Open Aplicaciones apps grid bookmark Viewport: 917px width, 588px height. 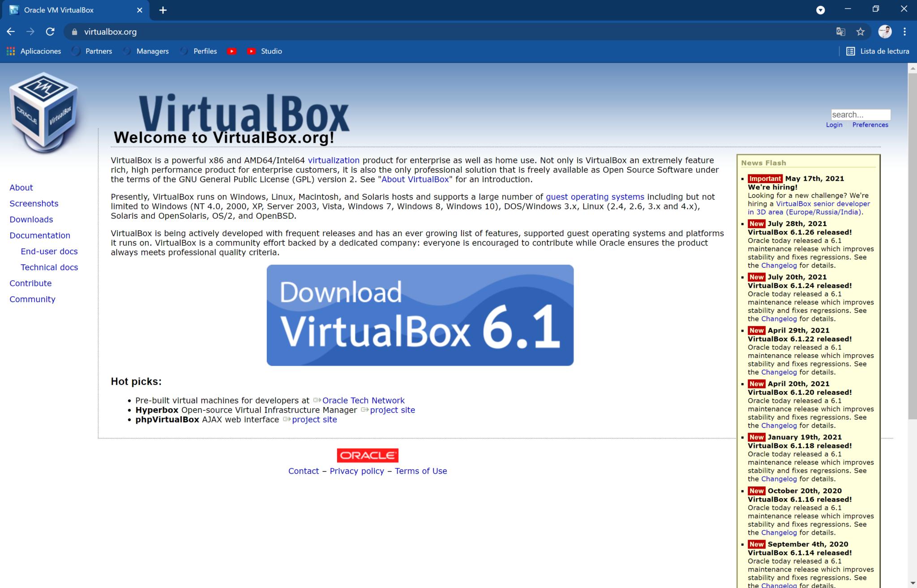click(34, 51)
